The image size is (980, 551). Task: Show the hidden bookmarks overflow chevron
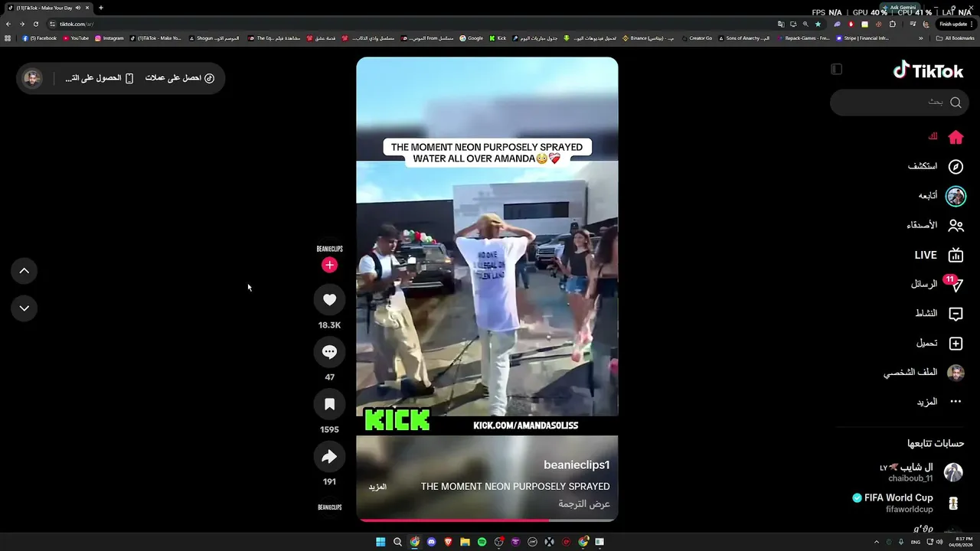pyautogui.click(x=921, y=37)
